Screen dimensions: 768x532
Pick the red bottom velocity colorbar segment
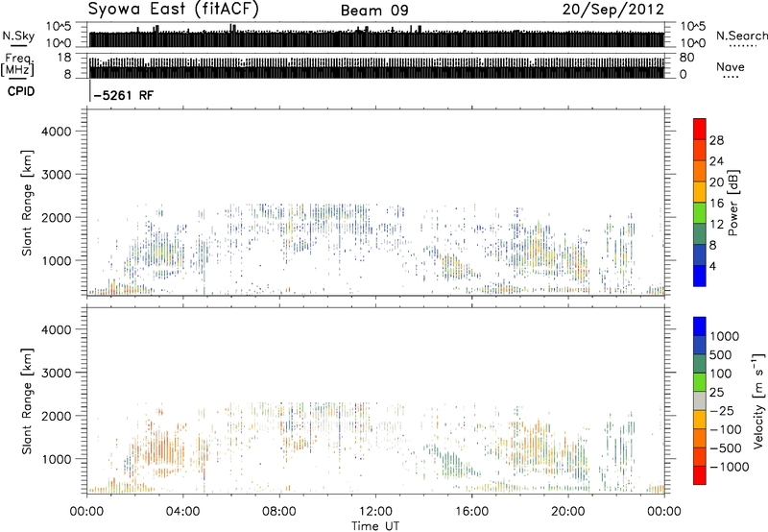(700, 475)
